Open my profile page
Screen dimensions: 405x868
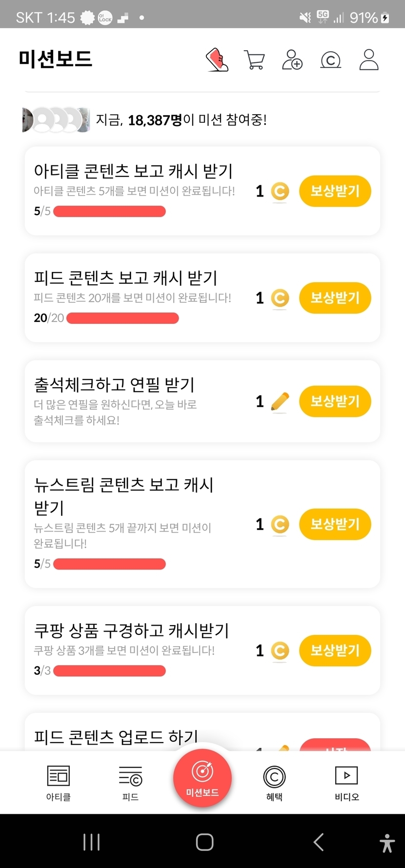(369, 60)
